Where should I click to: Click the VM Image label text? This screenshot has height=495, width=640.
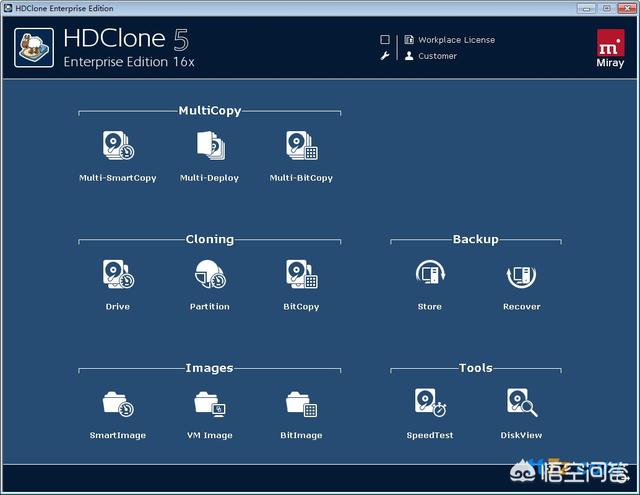pyautogui.click(x=209, y=435)
